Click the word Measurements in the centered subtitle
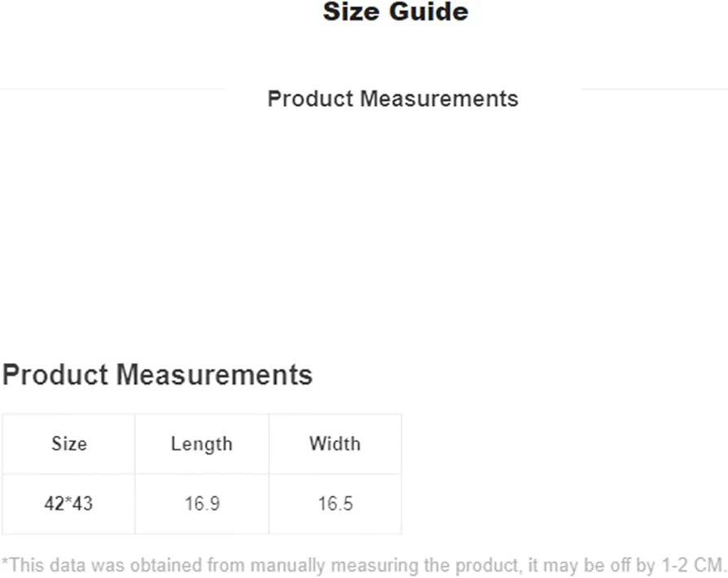The width and height of the screenshot is (728, 578). [439, 99]
